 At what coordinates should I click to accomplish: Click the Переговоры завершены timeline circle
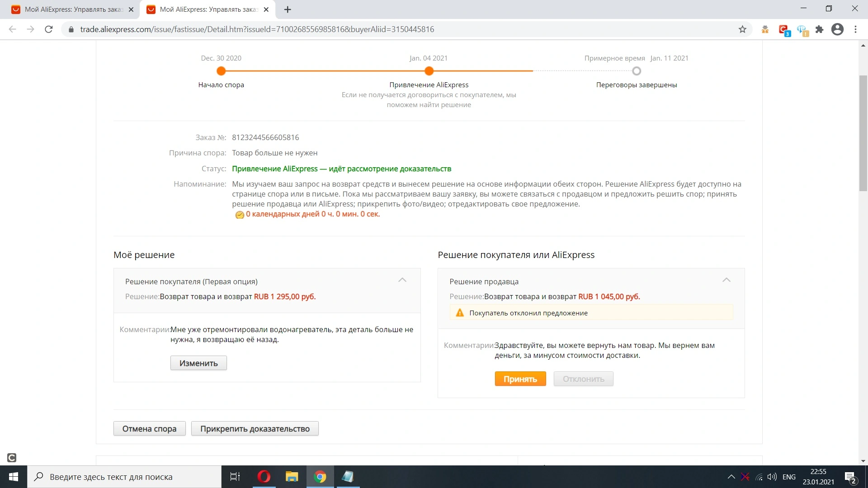coord(637,71)
